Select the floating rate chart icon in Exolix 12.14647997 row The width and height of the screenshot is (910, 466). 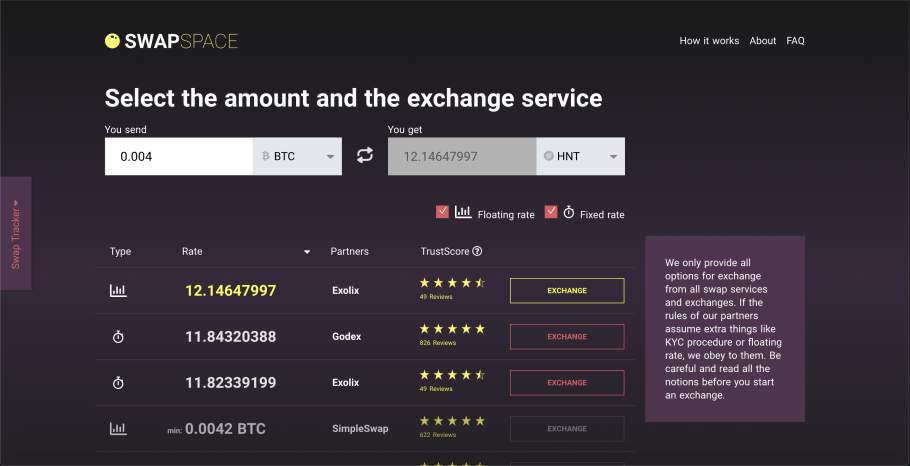(x=118, y=291)
